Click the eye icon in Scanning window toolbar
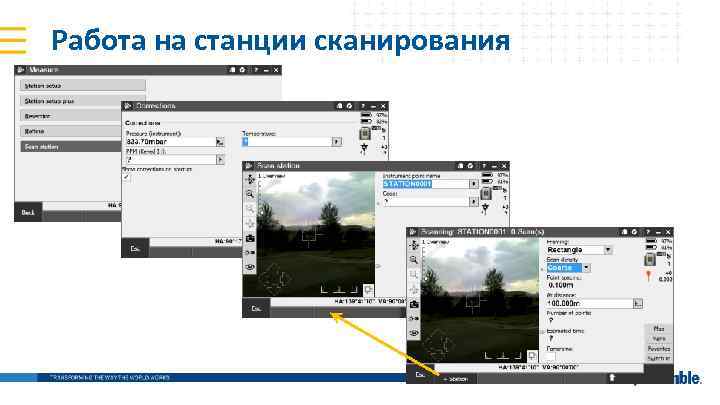The width and height of the screenshot is (720, 405). (414, 333)
